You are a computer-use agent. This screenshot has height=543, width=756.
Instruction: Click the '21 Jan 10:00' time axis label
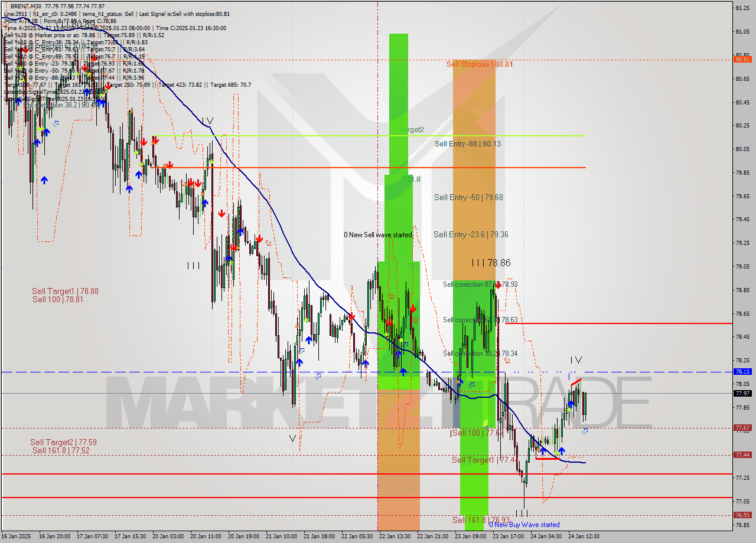pos(281,537)
